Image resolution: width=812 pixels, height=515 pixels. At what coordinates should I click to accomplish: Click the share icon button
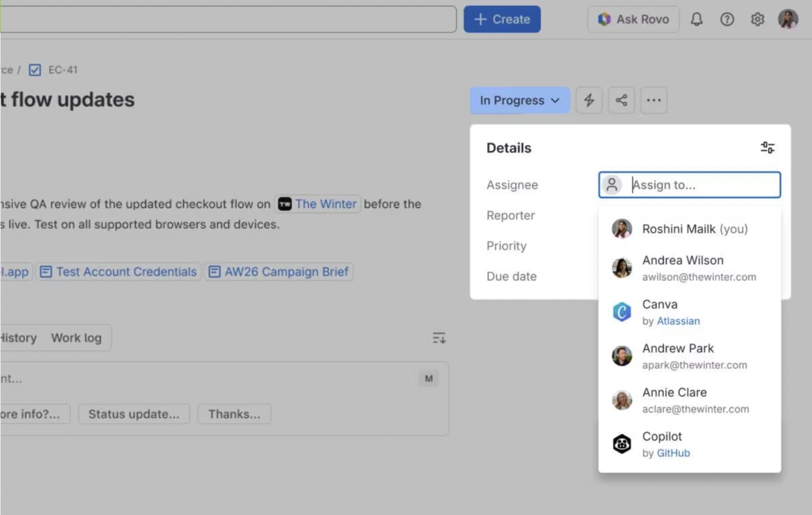tap(621, 100)
